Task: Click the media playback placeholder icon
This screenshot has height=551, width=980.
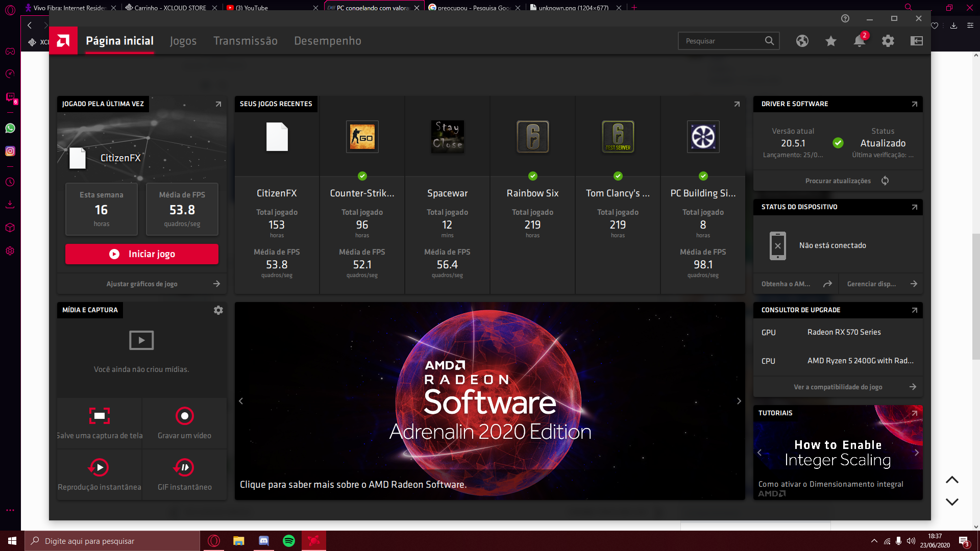Action: (x=141, y=340)
